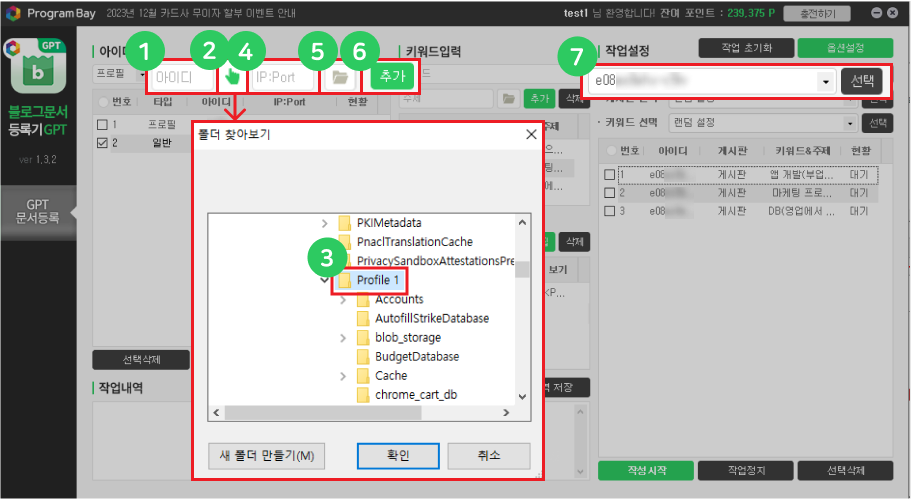
Task: Select the Accounts folder icon
Action: point(365,299)
